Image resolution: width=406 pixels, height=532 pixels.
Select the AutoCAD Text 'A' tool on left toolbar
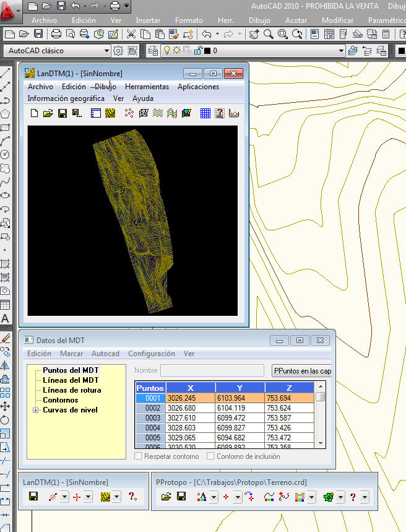click(5, 318)
